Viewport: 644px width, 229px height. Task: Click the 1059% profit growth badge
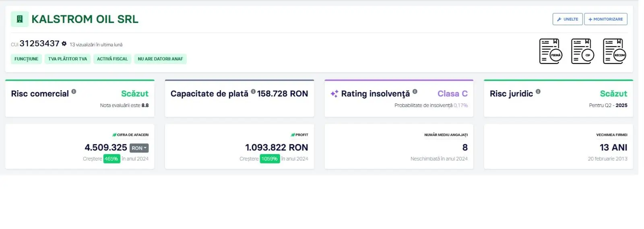(x=270, y=159)
